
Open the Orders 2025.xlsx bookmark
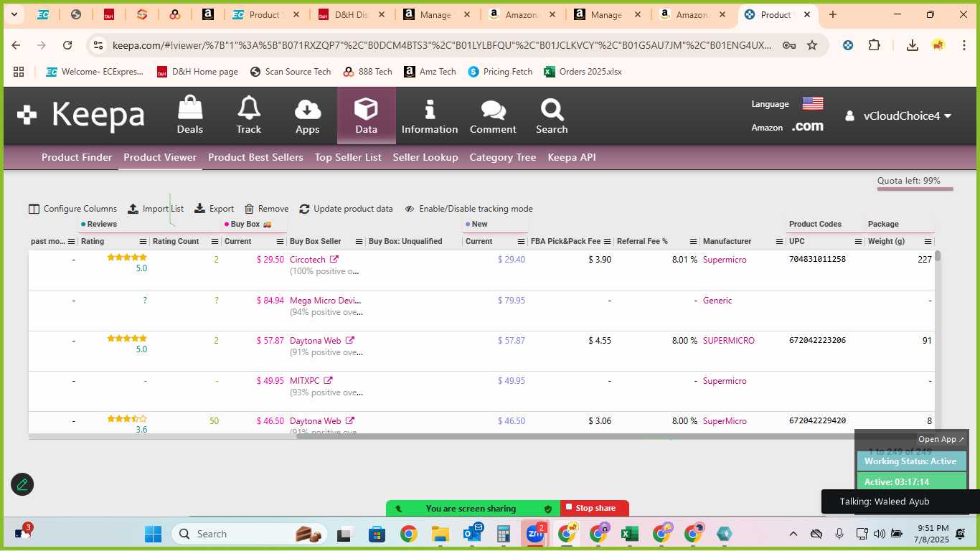coord(583,72)
